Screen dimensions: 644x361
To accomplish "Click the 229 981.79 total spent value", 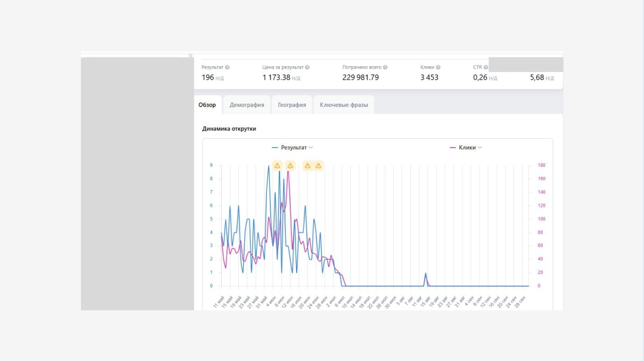I will point(360,77).
